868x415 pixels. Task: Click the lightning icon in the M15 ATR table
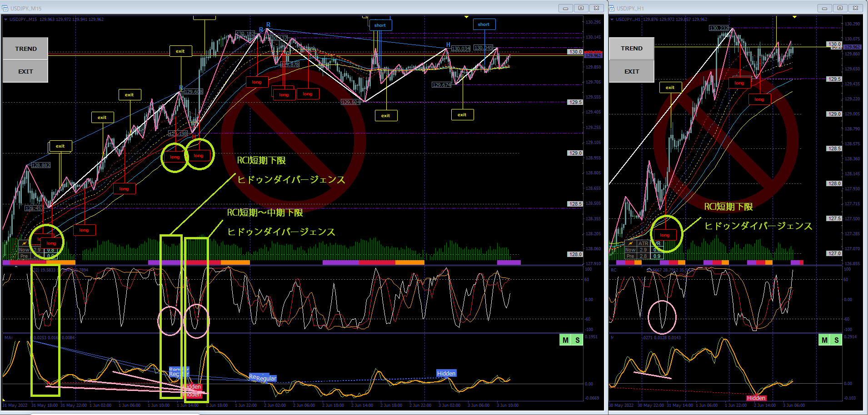tap(25, 243)
